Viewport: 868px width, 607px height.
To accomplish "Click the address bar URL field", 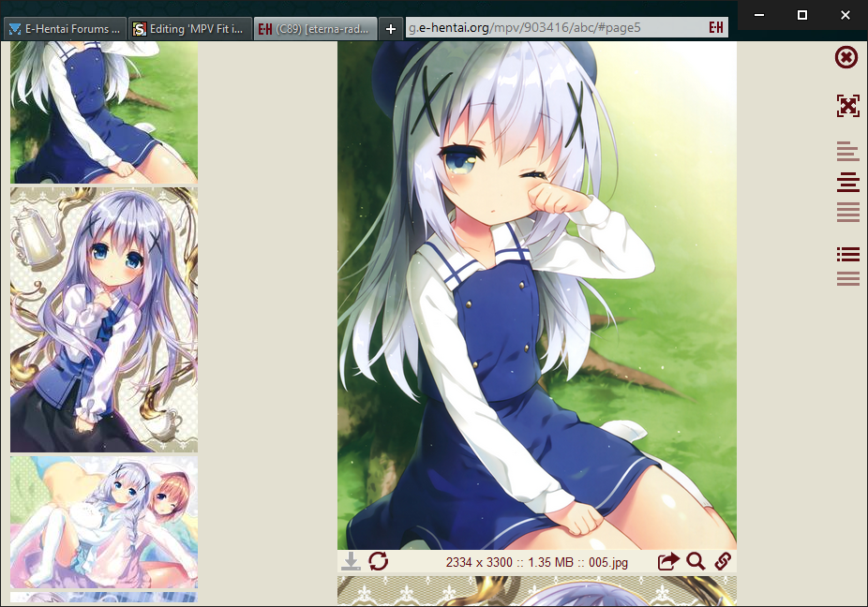I will (553, 28).
